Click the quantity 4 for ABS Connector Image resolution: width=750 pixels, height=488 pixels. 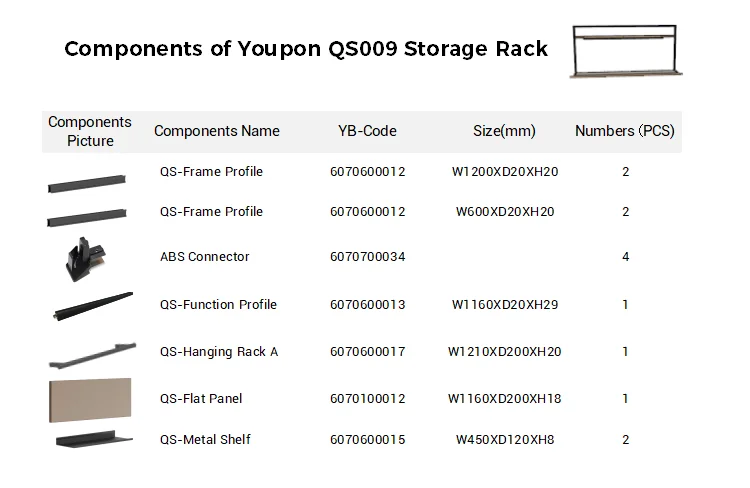(625, 257)
